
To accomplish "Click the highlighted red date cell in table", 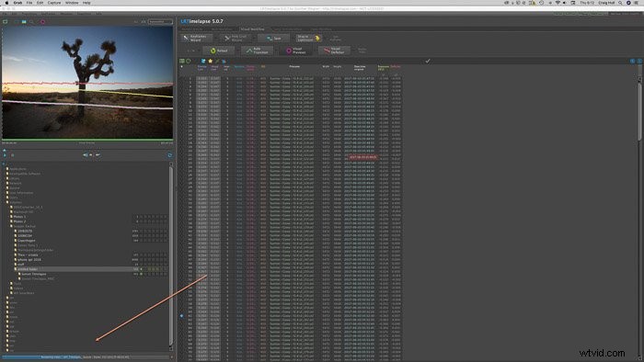I will pos(363,157).
